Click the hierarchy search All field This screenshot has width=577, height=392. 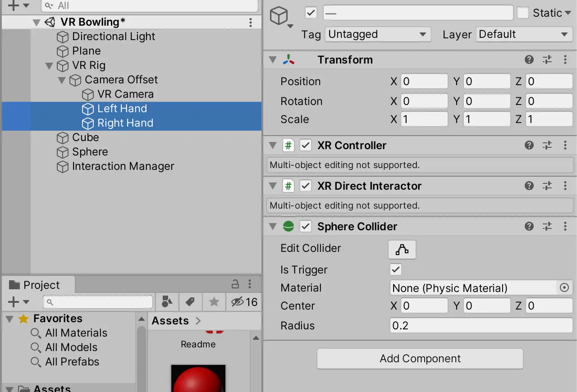click(x=151, y=5)
